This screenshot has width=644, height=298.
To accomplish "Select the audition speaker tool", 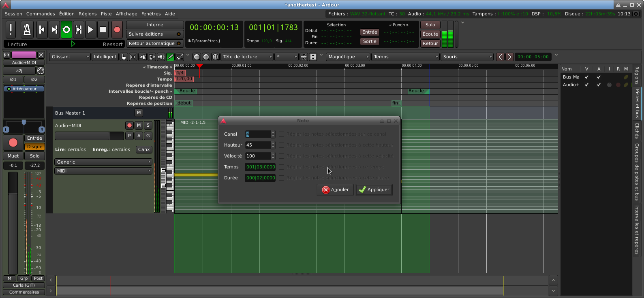I will click(x=161, y=57).
